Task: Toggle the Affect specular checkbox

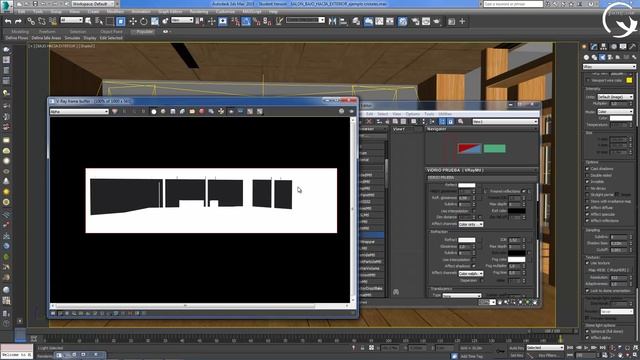Action: [x=588, y=214]
